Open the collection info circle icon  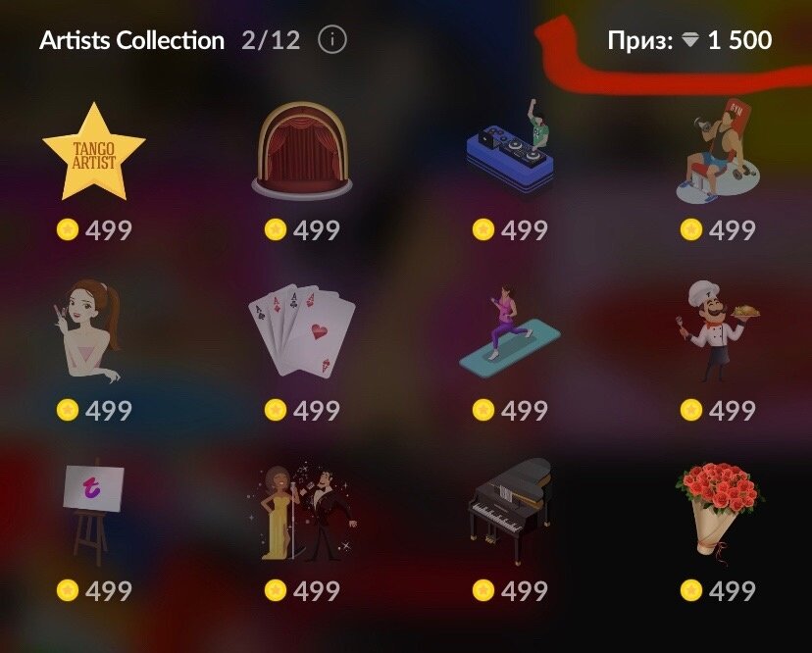331,40
